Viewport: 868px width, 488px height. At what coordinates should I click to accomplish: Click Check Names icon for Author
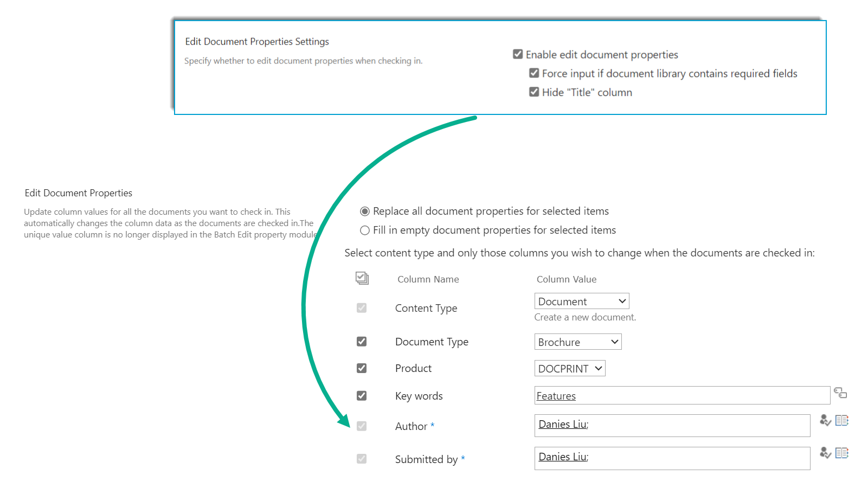click(825, 420)
